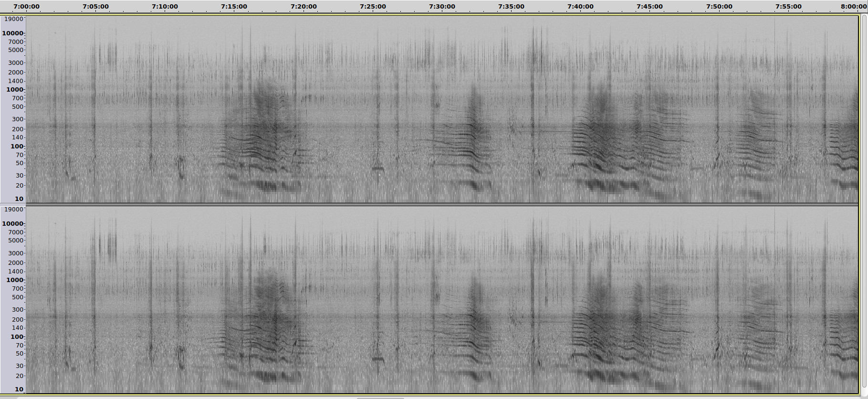Screen dimensions: 868x399
Task: Click 20 on the lower channel frequency scale
Action: (19, 376)
